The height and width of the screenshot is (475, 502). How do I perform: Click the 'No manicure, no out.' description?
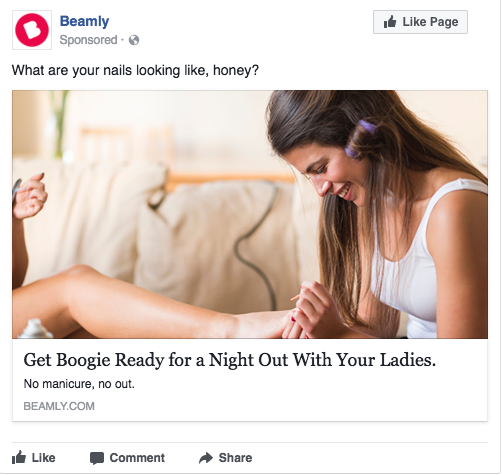tap(79, 384)
